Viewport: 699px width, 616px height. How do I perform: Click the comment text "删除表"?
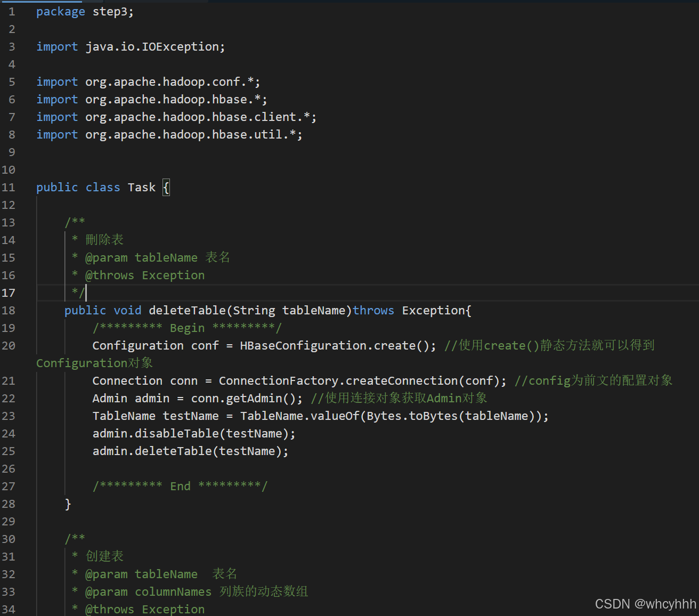pyautogui.click(x=104, y=240)
